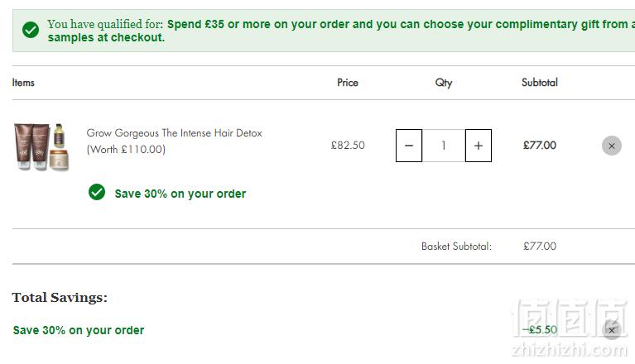This screenshot has width=635, height=364.
Task: Click the Qty column header
Action: tap(444, 83)
